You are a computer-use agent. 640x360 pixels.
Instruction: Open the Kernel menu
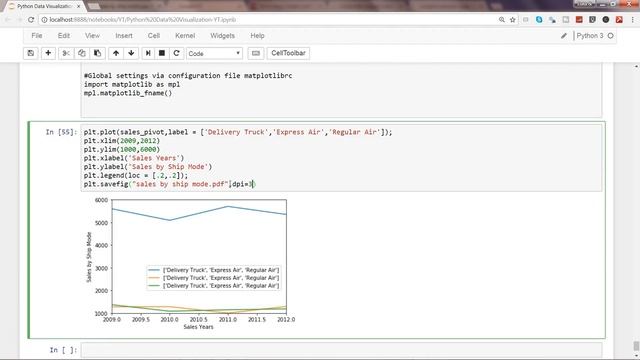pyautogui.click(x=185, y=36)
